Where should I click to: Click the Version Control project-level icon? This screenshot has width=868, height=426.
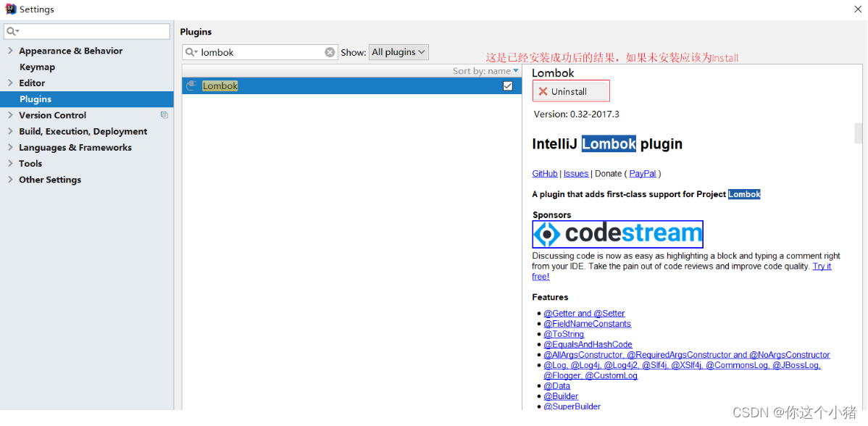(164, 115)
